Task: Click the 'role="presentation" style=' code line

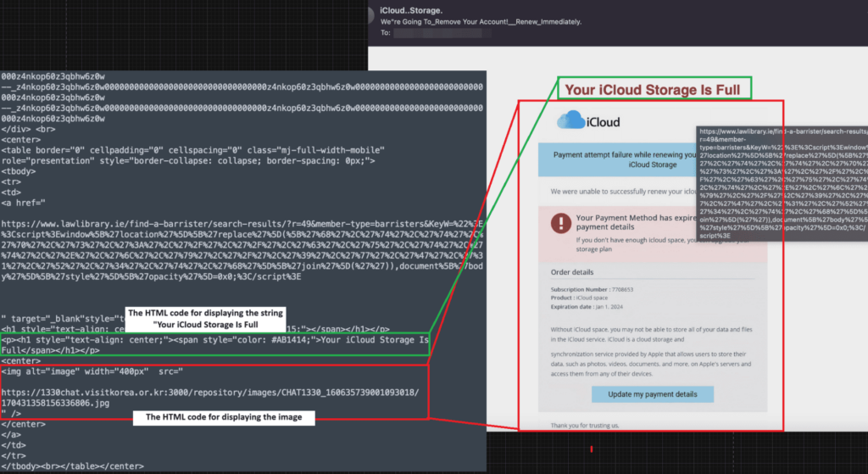Action: (x=188, y=160)
